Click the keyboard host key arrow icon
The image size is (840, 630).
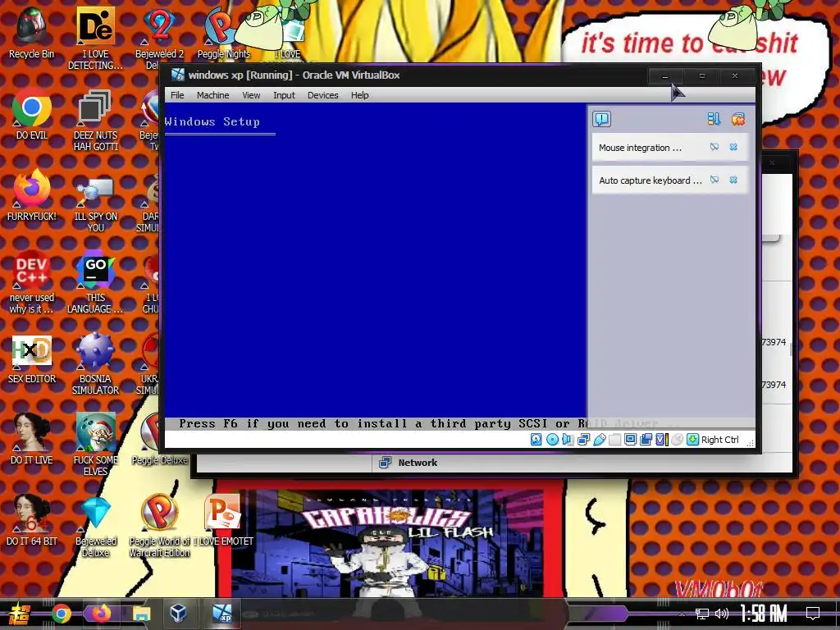click(692, 440)
